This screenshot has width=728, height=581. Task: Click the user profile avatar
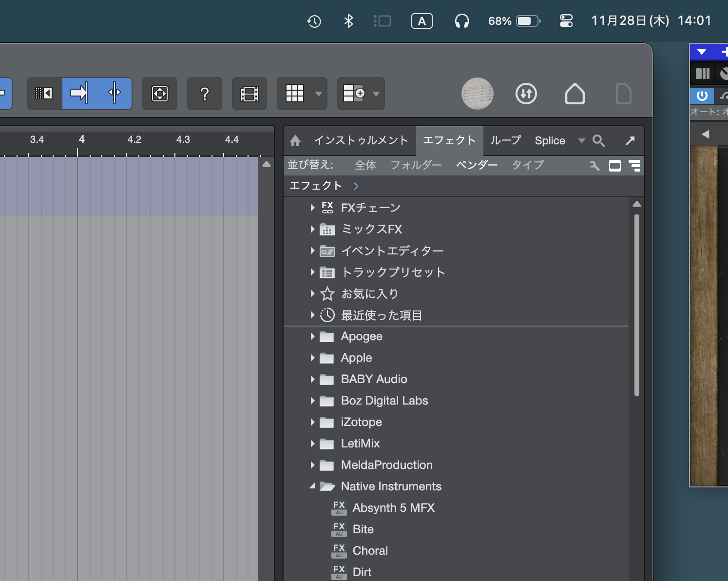click(477, 94)
